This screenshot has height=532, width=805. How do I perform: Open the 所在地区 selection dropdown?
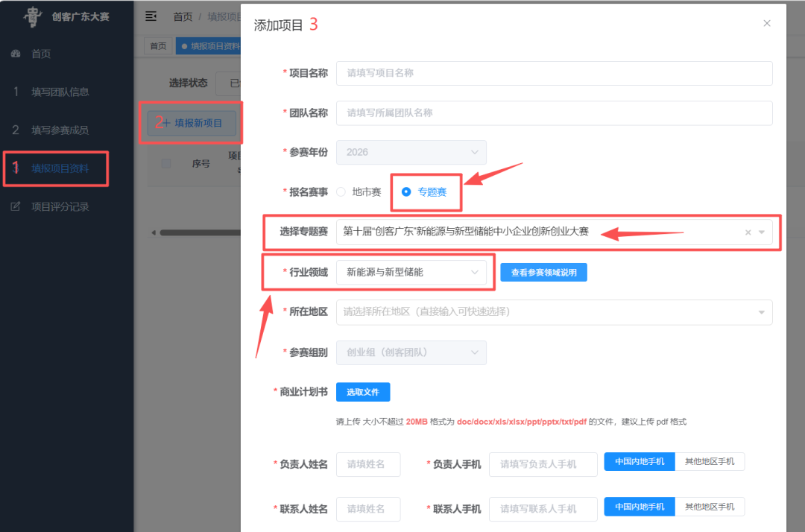coord(554,312)
